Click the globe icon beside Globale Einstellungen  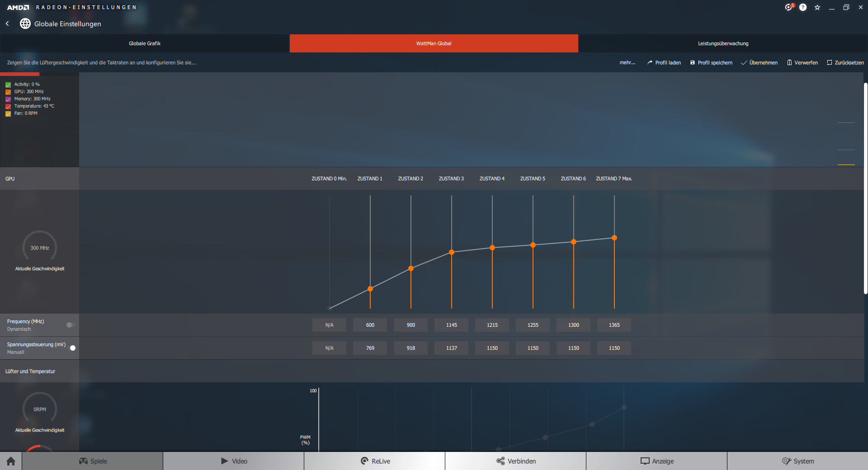[25, 23]
